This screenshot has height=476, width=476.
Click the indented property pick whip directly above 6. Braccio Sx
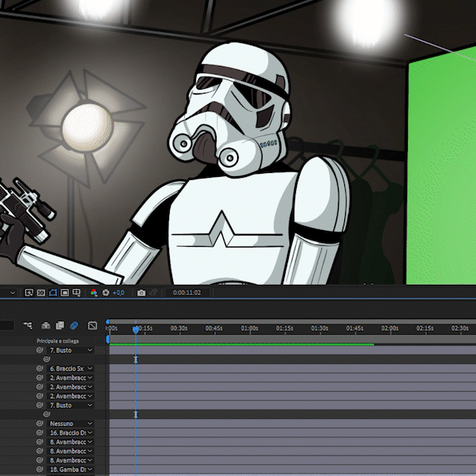(x=47, y=359)
